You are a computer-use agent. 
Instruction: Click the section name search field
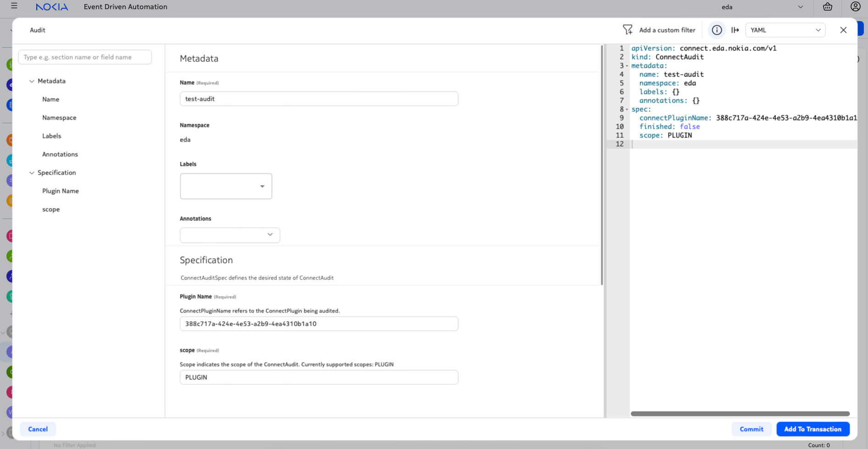click(x=85, y=57)
